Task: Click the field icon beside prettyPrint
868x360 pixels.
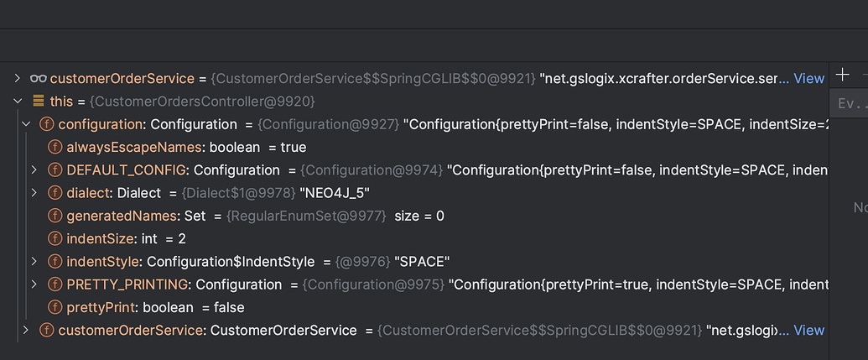Action: pyautogui.click(x=55, y=307)
